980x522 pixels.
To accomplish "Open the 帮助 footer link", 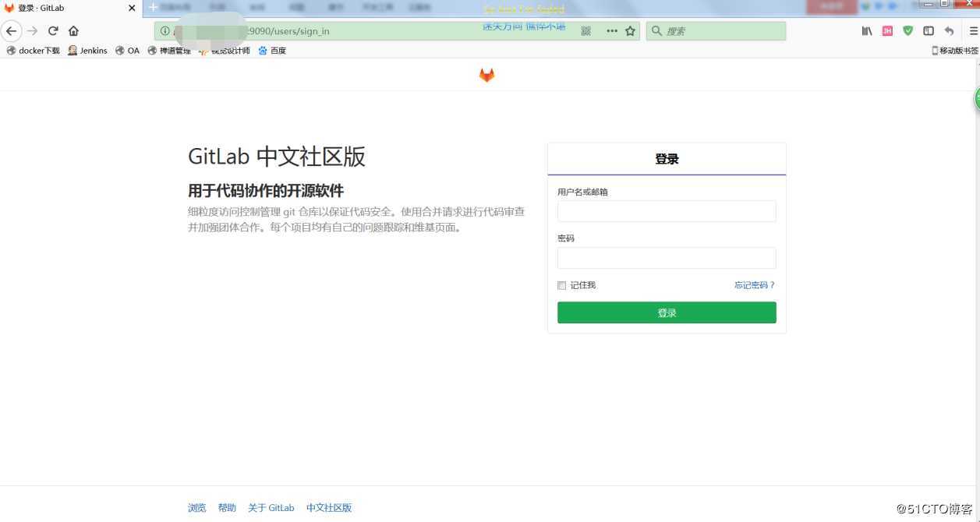I will coord(227,508).
